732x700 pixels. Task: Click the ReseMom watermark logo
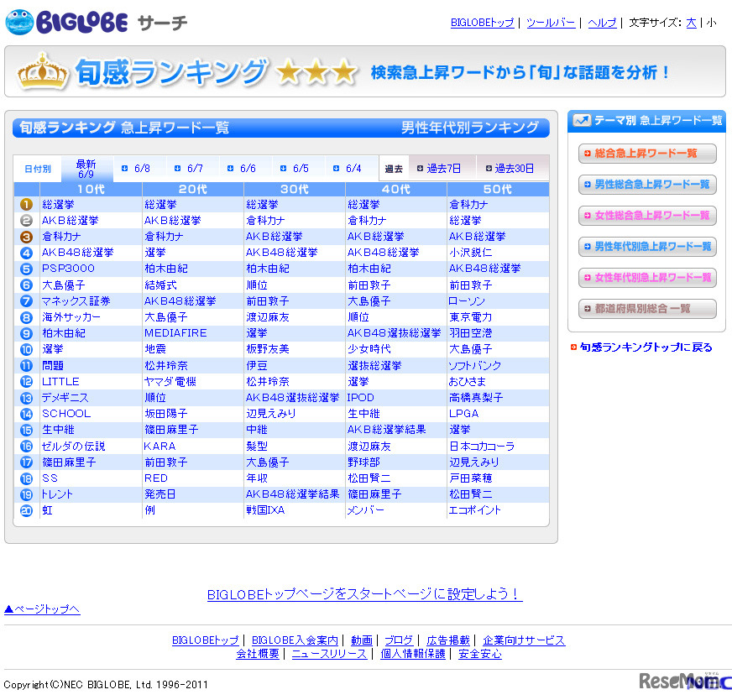pos(684,681)
